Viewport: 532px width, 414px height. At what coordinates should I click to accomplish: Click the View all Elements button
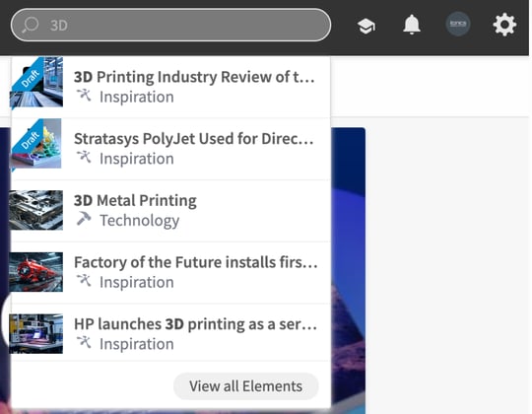246,386
